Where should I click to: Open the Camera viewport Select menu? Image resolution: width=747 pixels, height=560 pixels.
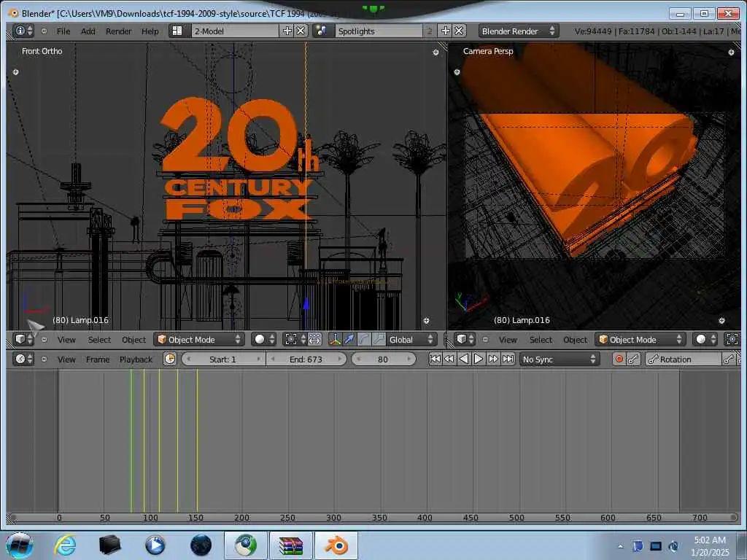tap(541, 340)
